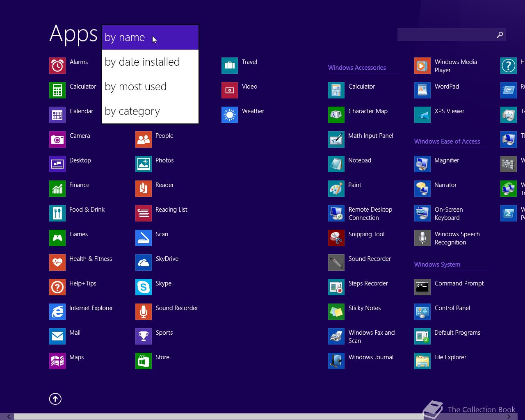This screenshot has height=420, width=525.
Task: Choose 'by most used' sorting
Action: tap(150, 87)
